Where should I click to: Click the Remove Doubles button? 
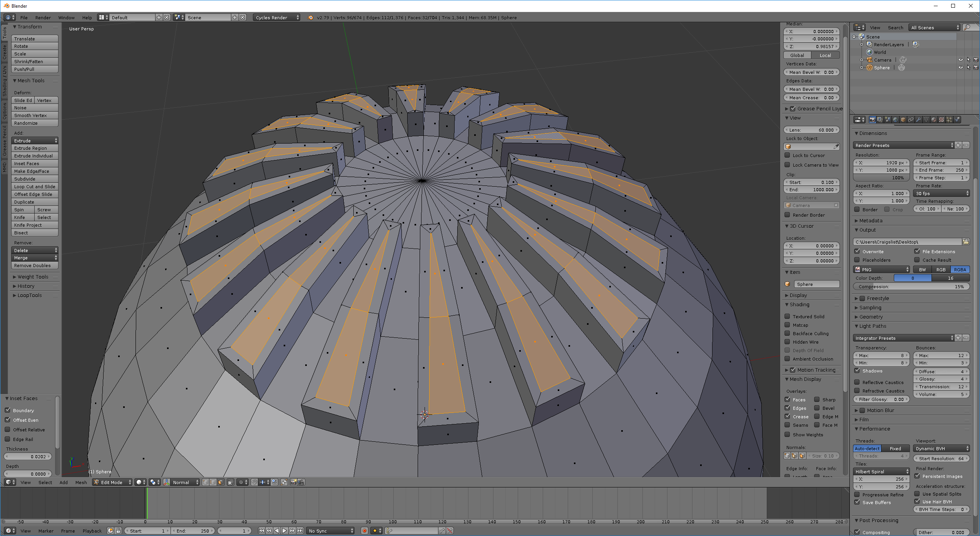click(x=35, y=265)
